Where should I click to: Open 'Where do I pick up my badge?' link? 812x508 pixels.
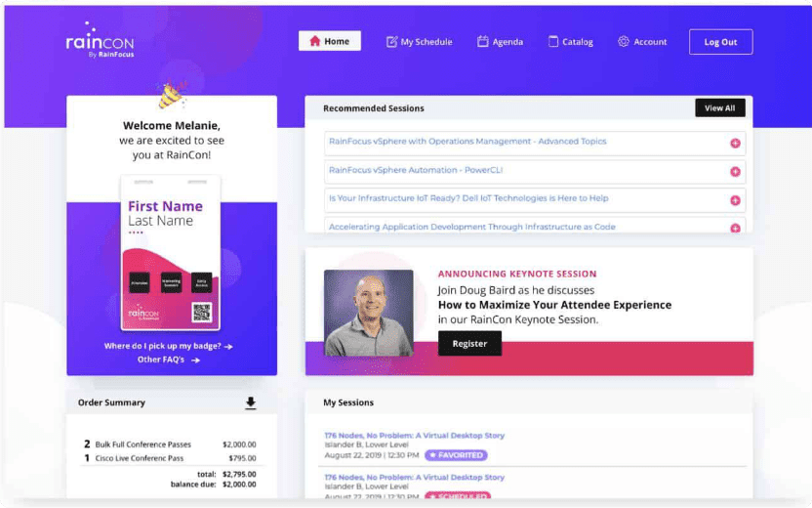[169, 346]
